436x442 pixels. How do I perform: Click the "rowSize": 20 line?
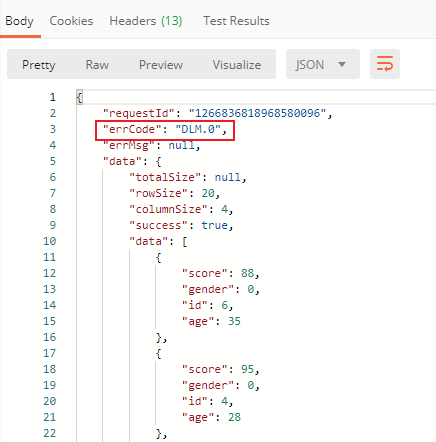[x=175, y=193]
